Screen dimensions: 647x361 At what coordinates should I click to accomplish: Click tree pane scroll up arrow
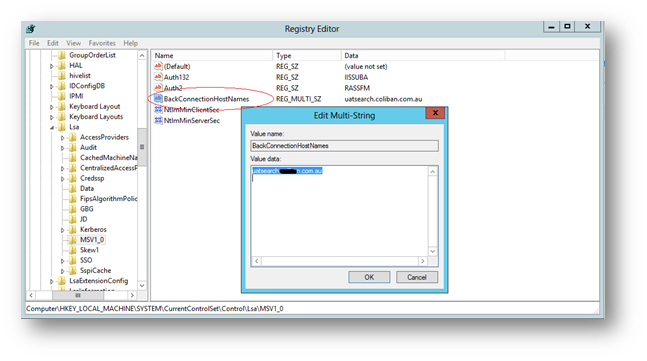142,56
